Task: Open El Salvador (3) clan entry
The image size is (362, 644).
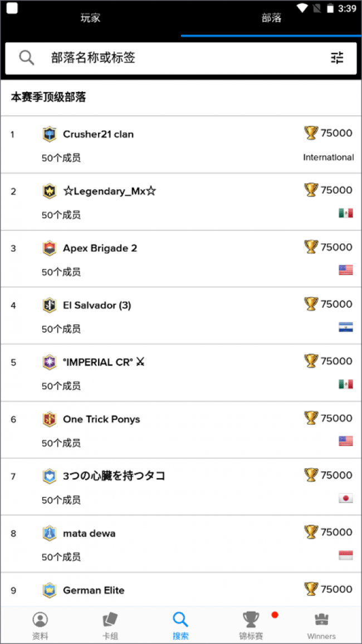Action: point(97,305)
